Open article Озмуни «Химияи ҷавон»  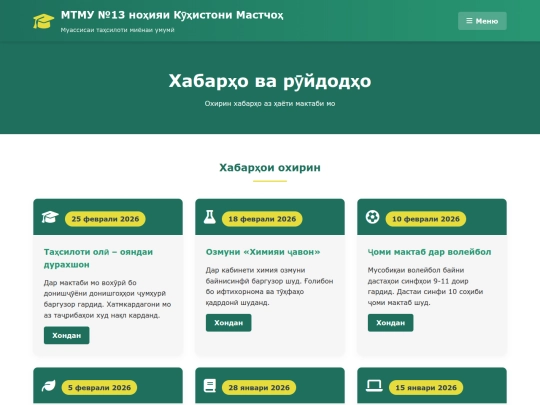[x=263, y=252]
